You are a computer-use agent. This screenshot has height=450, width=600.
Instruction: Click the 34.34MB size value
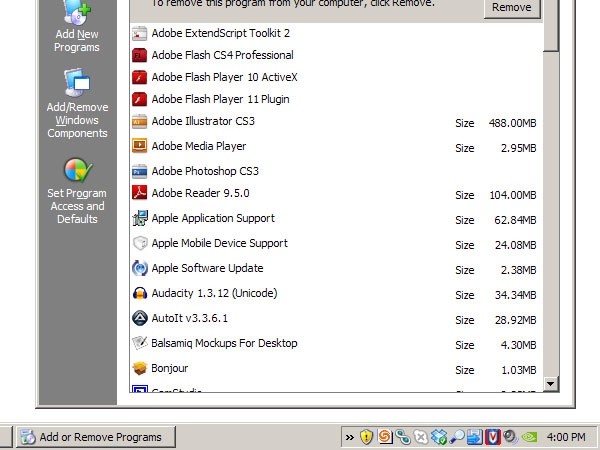point(515,295)
